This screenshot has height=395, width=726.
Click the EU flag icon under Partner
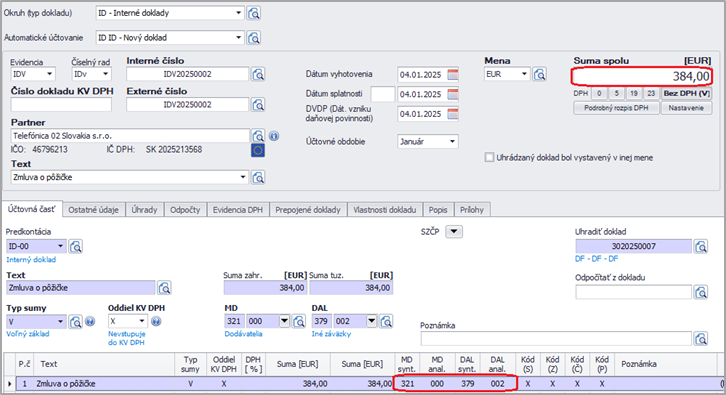pos(258,150)
